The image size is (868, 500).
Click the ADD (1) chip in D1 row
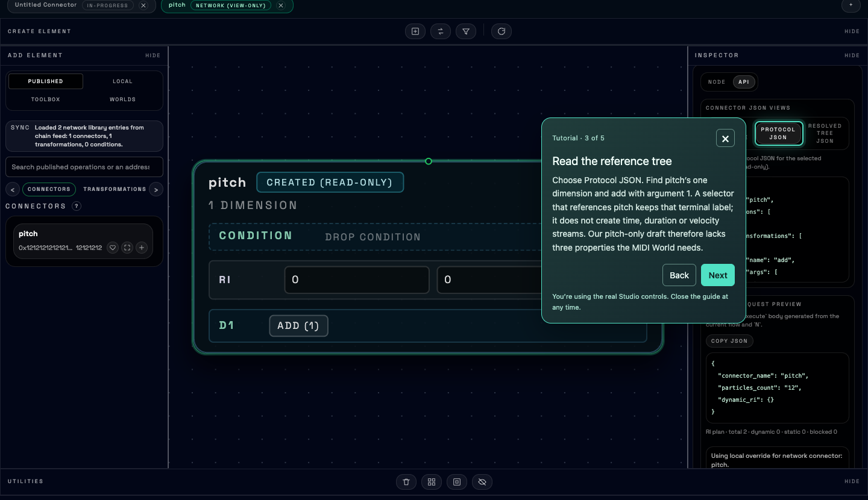(x=298, y=326)
